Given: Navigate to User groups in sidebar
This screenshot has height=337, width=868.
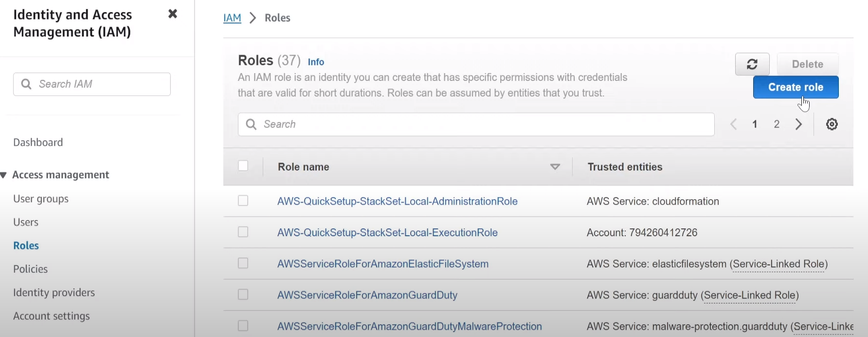Looking at the screenshot, I should [41, 199].
